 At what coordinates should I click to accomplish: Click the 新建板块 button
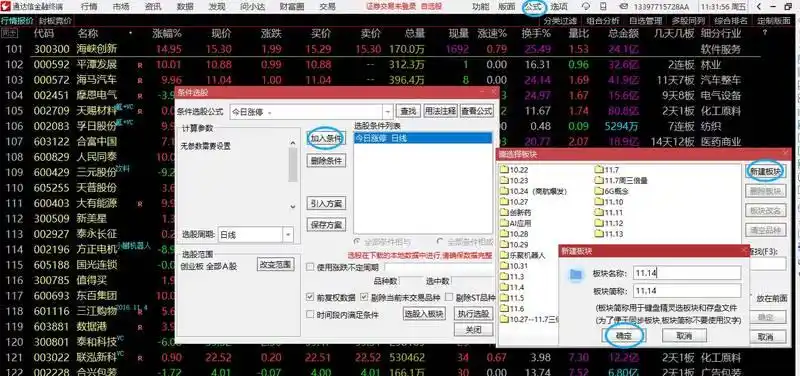[766, 171]
